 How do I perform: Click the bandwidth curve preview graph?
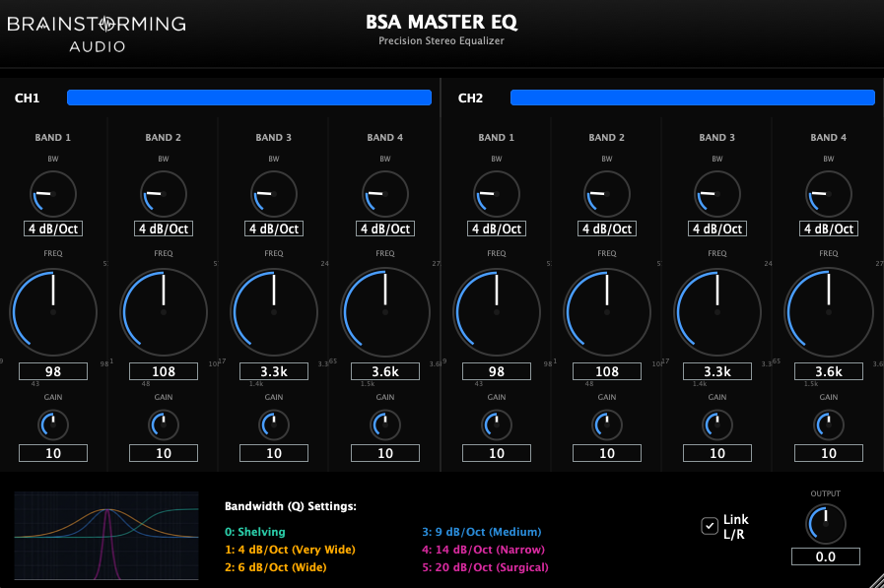click(106, 536)
